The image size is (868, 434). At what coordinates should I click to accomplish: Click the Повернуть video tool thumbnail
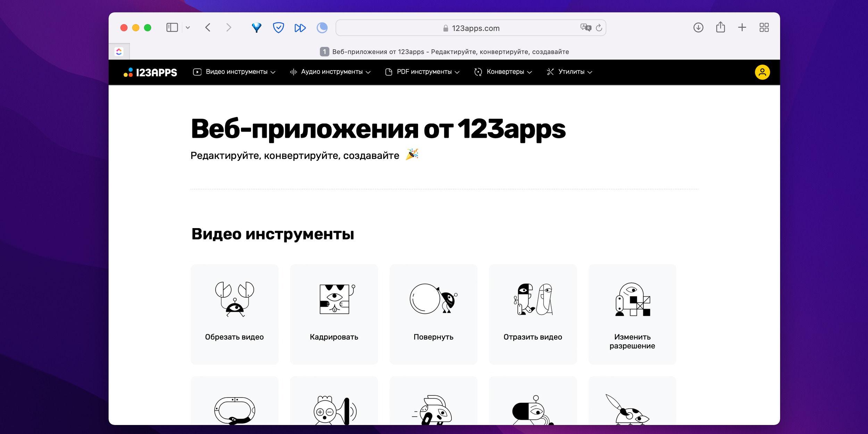tap(433, 299)
